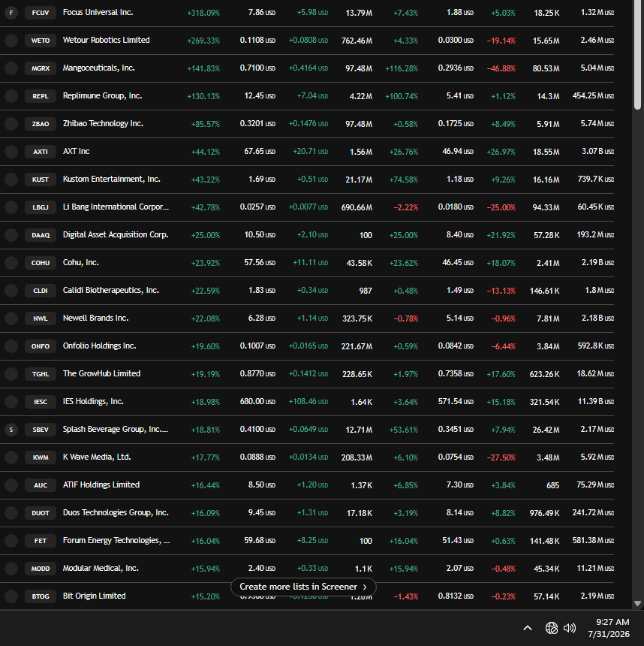This screenshot has width=644, height=646.
Task: Select Duos Technologies Group, Inc. name
Action: 116,512
